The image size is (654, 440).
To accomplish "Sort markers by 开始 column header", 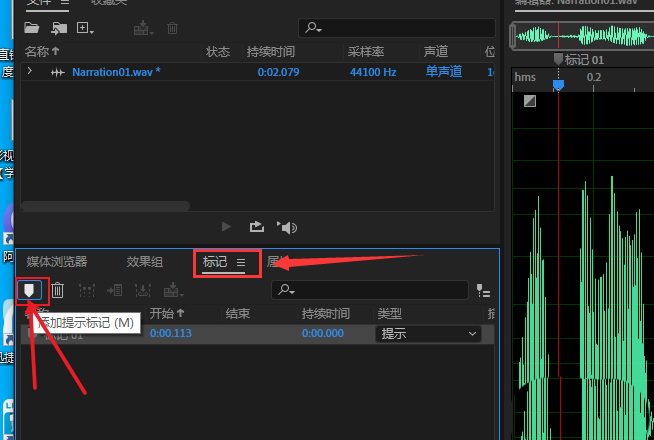I will (166, 313).
